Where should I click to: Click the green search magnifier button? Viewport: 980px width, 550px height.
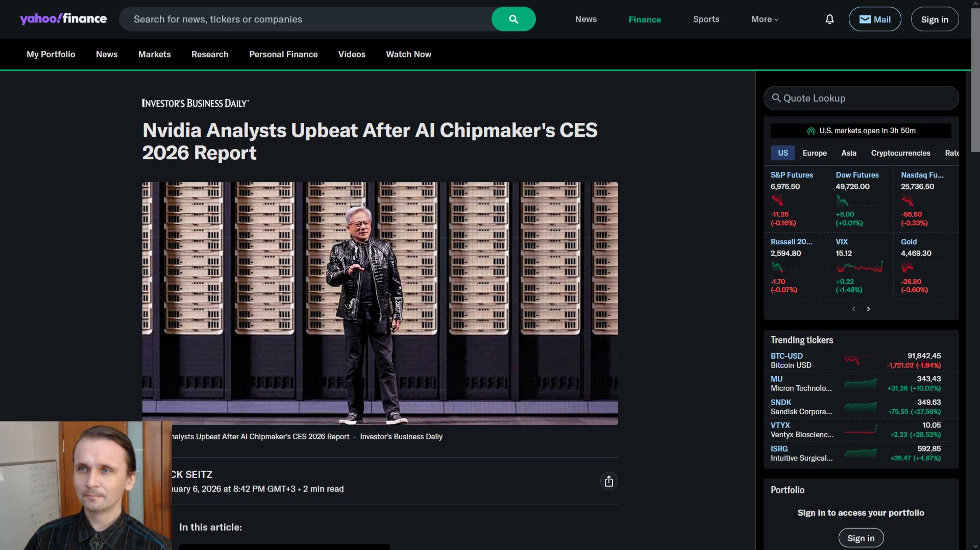coord(513,19)
